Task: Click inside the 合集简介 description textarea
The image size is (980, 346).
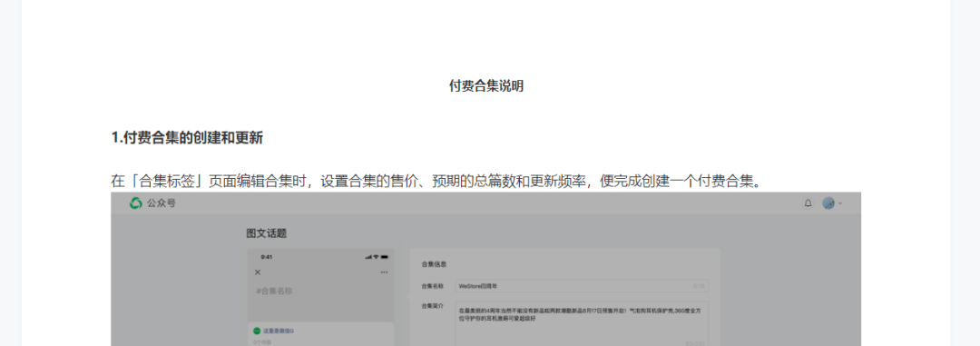Action: click(x=582, y=325)
